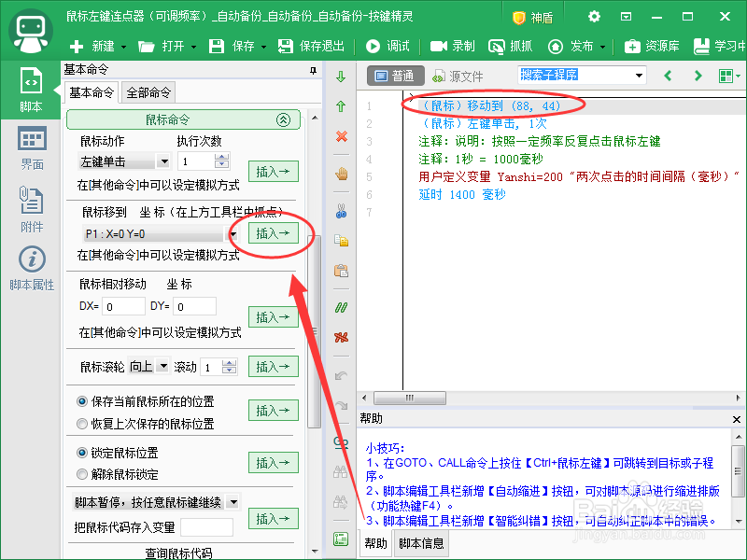This screenshot has height=560, width=747.
Task: Switch to the 脚本信息 bottom tab
Action: [x=421, y=543]
